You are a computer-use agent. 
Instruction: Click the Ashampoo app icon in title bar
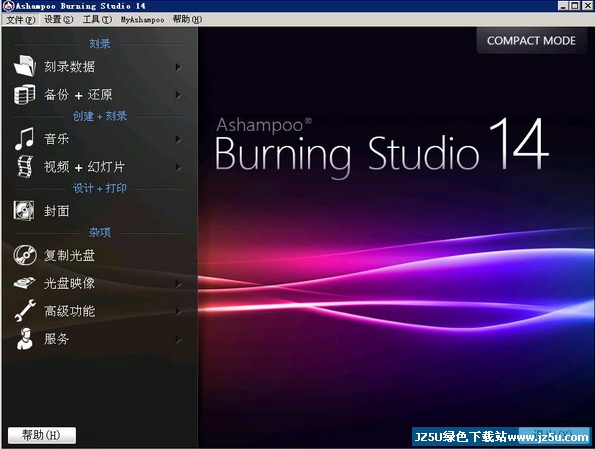(8, 6)
